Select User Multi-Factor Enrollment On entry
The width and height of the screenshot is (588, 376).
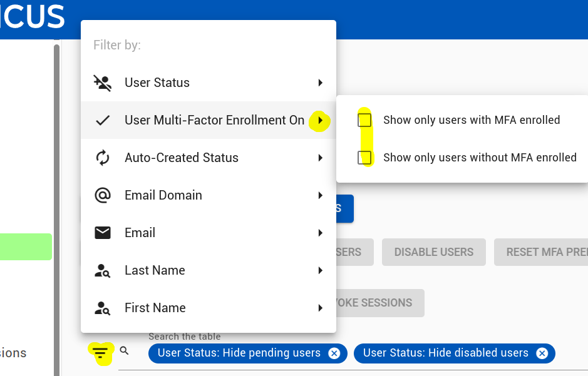(209, 120)
